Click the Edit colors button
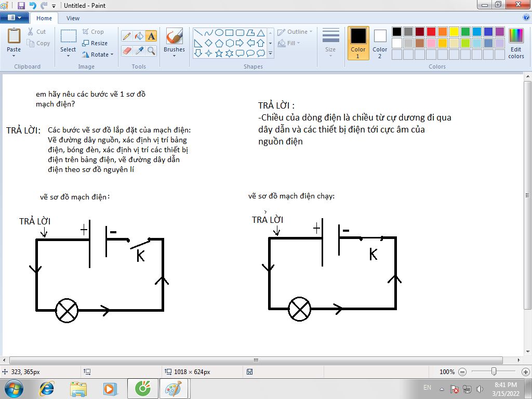 [x=516, y=44]
